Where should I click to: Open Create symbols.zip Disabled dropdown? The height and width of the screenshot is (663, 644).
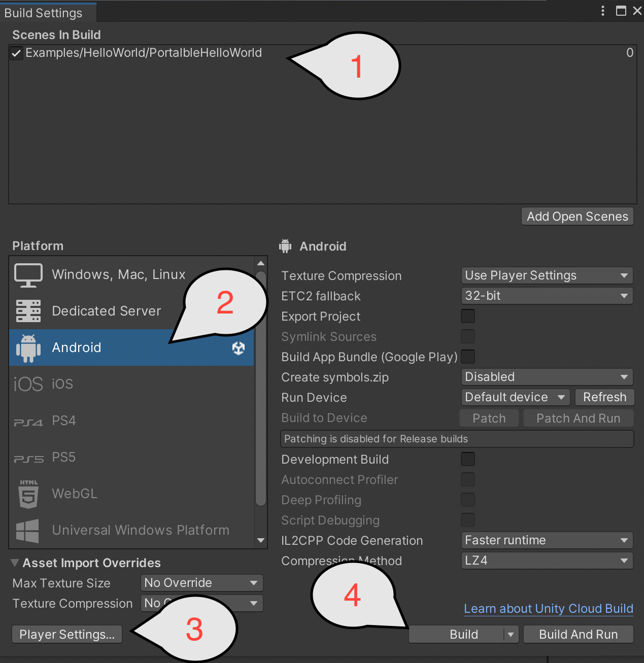click(x=547, y=377)
